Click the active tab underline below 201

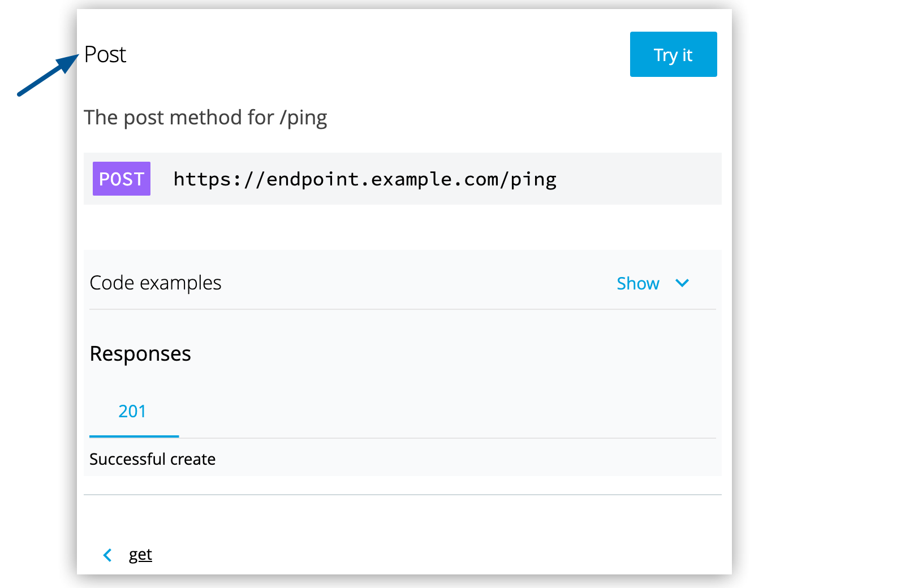tap(133, 437)
